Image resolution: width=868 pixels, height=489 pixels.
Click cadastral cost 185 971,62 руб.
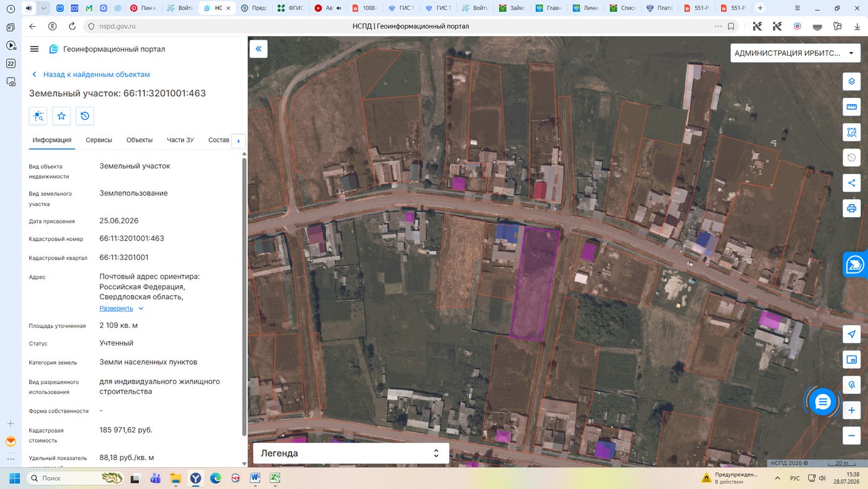pos(126,430)
